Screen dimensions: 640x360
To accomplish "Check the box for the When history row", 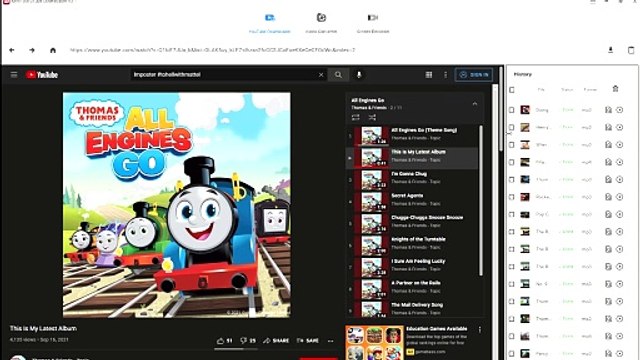I will [512, 145].
